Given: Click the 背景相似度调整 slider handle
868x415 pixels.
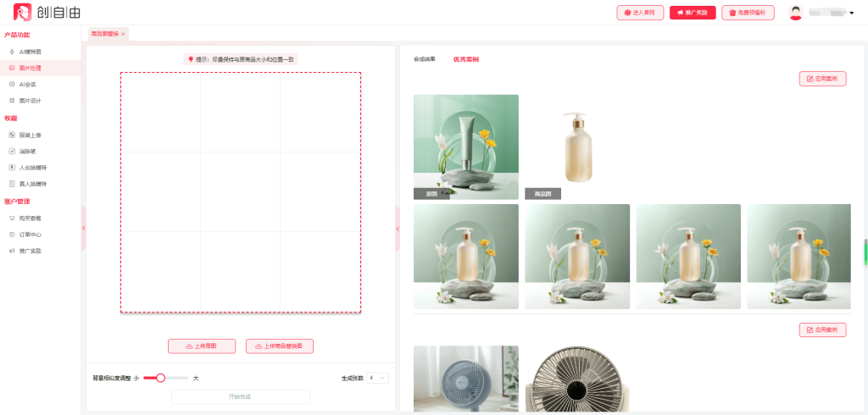Looking at the screenshot, I should pos(160,378).
